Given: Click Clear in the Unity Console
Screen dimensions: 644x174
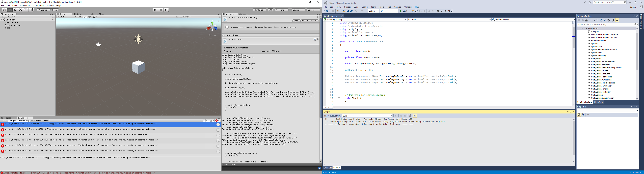Looking at the screenshot, I should click(x=4, y=121).
